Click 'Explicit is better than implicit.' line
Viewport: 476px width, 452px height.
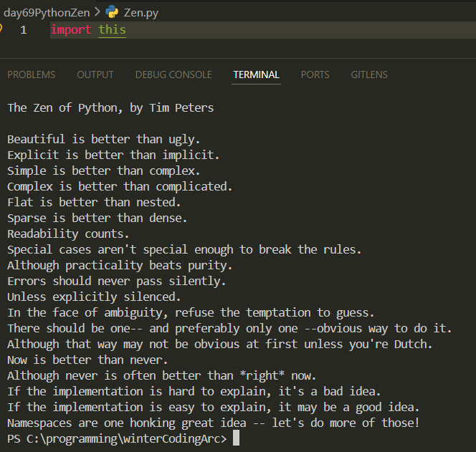pos(113,155)
